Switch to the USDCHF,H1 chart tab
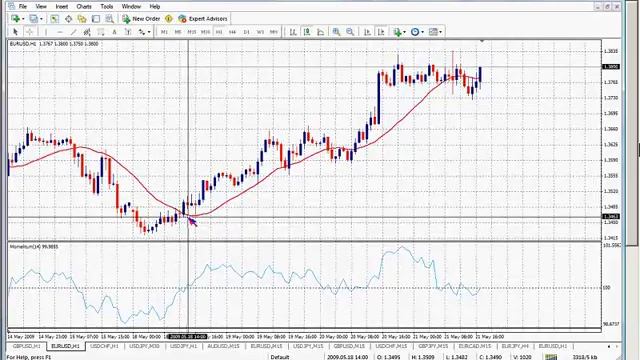Image resolution: width=640 pixels, height=360 pixels. [104, 346]
